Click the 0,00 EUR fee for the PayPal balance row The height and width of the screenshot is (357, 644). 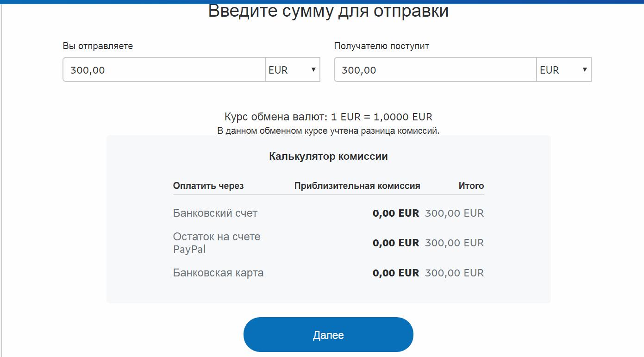(395, 243)
